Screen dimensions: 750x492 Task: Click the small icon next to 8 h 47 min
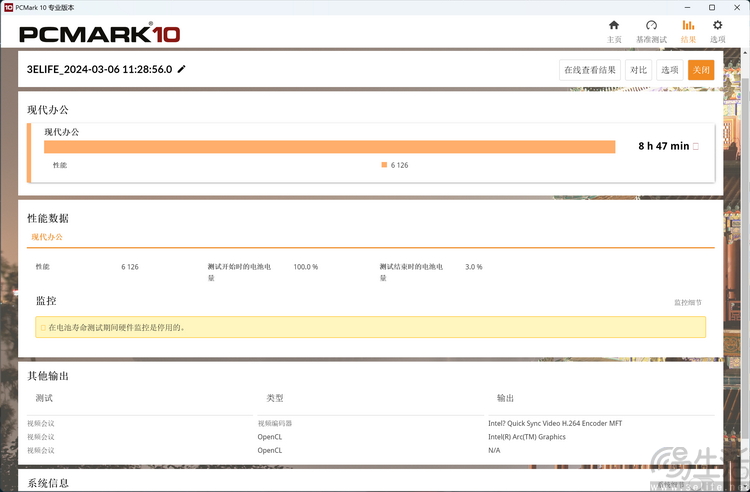tap(696, 146)
